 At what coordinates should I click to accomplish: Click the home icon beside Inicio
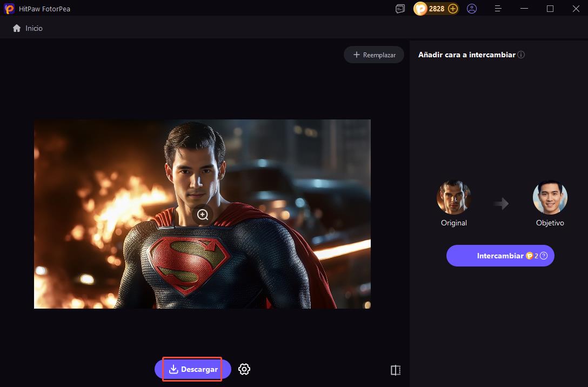[17, 28]
